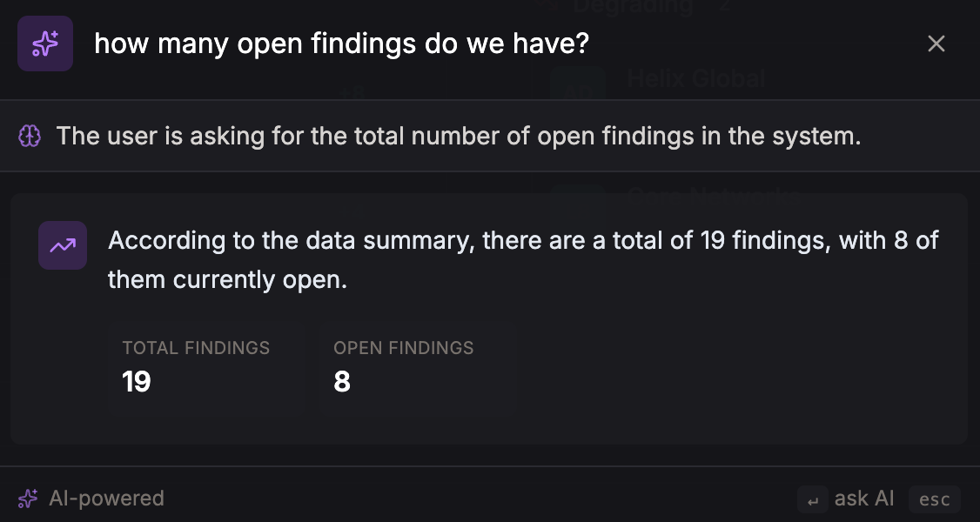Click the interpretation banner text
980x522 pixels.
(x=457, y=136)
